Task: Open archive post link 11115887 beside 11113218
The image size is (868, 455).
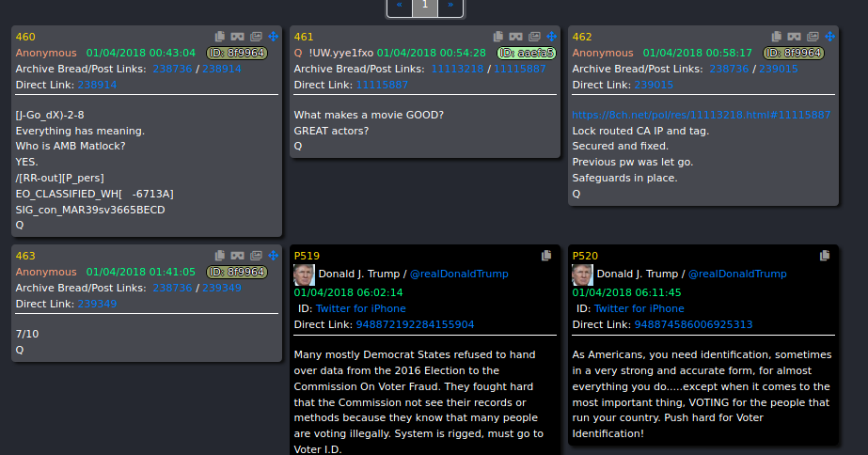Action: (x=520, y=69)
